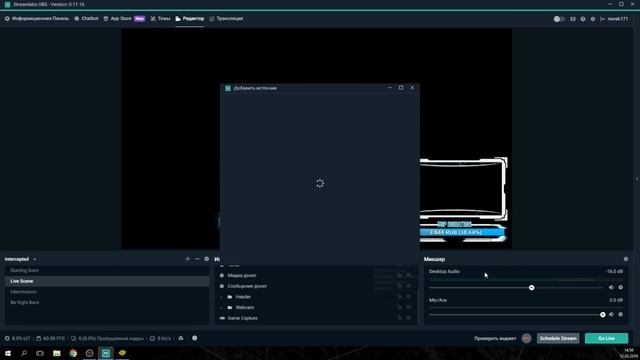Toggle visibility of Game Capture source
Viewport: 640px width, 360px height.
coord(409,318)
